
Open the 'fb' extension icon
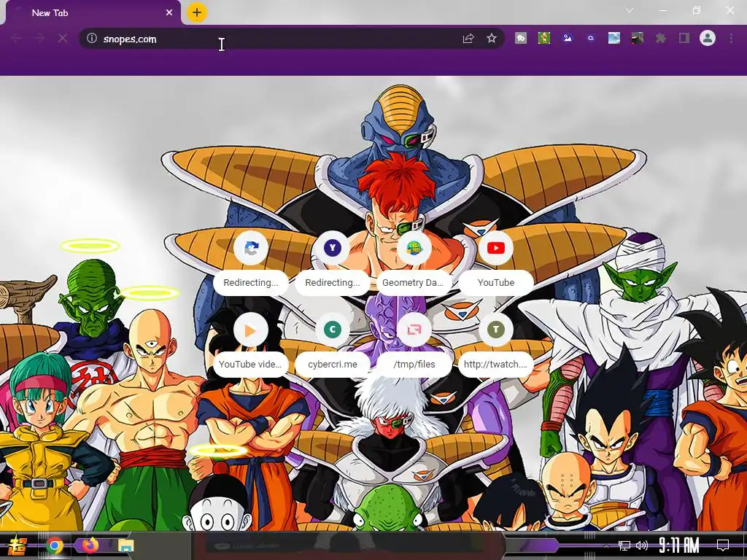[x=521, y=38]
